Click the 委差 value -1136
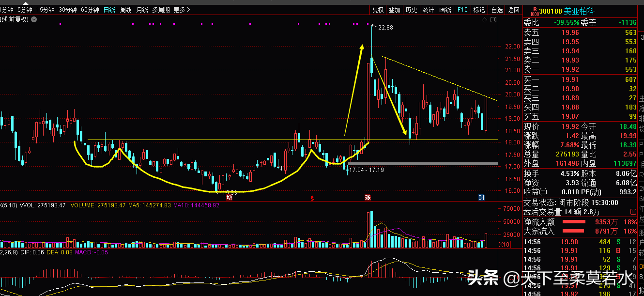Screen dimensions: 644x296 click(628, 22)
